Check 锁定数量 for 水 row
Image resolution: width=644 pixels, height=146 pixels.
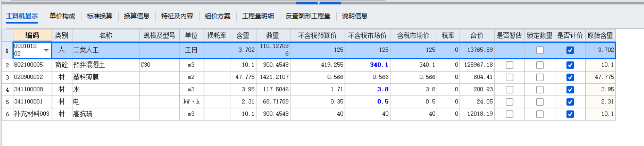click(x=540, y=90)
